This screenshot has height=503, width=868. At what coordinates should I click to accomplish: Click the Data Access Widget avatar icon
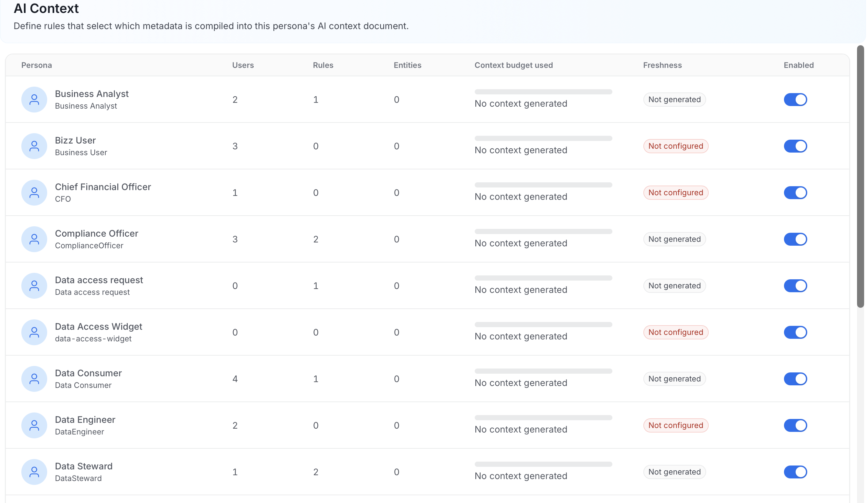click(34, 332)
